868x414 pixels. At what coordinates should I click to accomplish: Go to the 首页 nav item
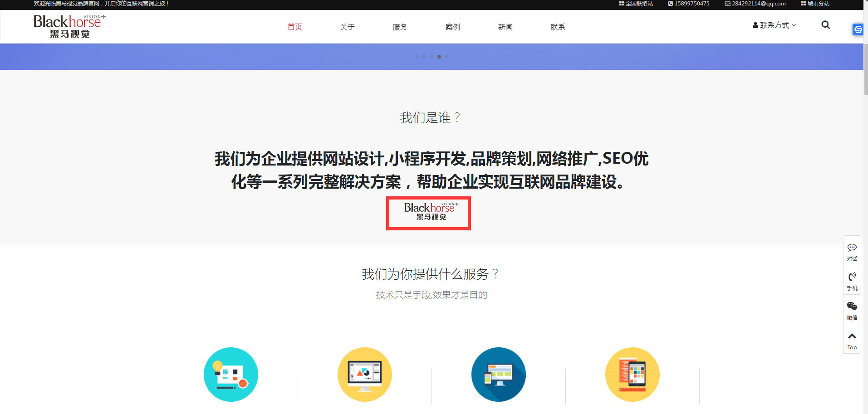pos(295,27)
